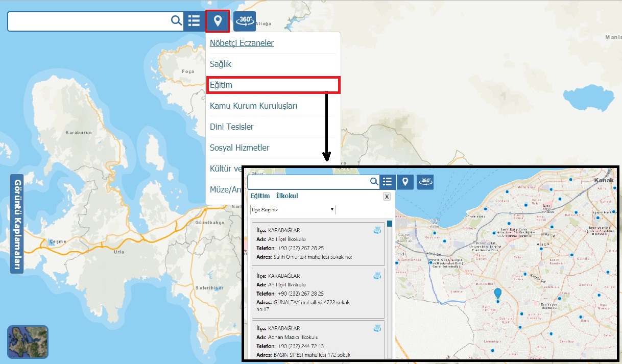Select Dini Tesisler from the menu
This screenshot has width=622, height=364.
(231, 127)
